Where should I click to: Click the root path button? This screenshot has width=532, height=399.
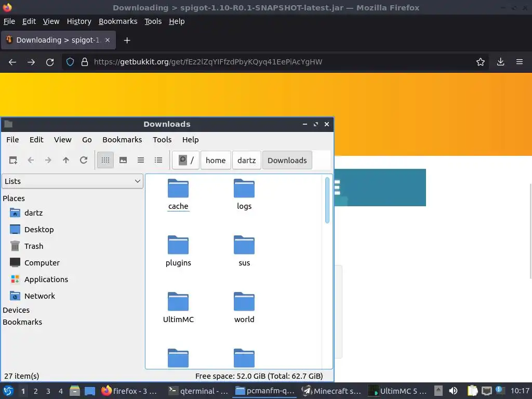coord(185,160)
